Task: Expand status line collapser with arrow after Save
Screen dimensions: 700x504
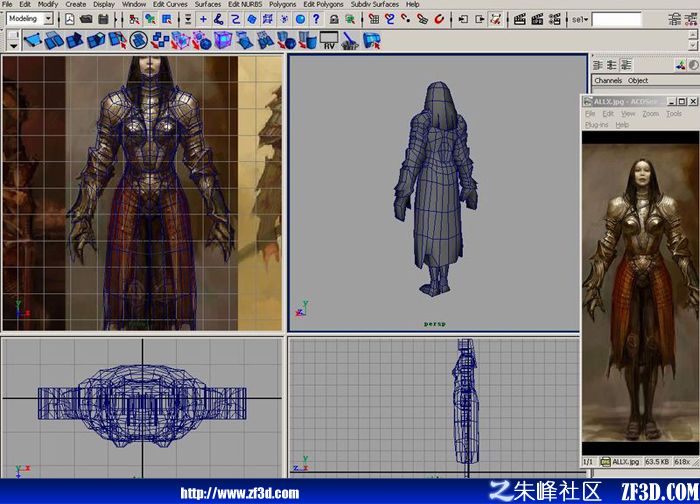Action: click(x=117, y=19)
